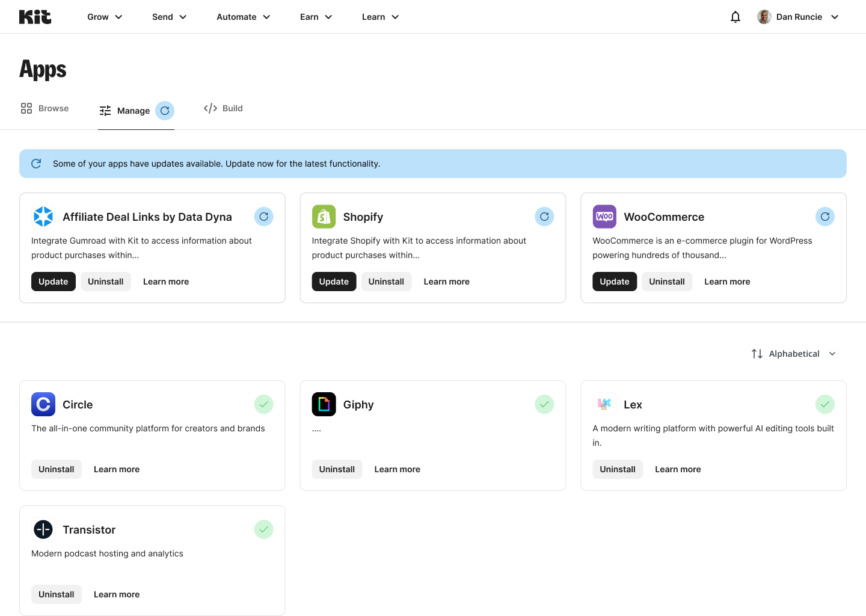Expand the Send menu
The width and height of the screenshot is (866, 616).
(170, 17)
